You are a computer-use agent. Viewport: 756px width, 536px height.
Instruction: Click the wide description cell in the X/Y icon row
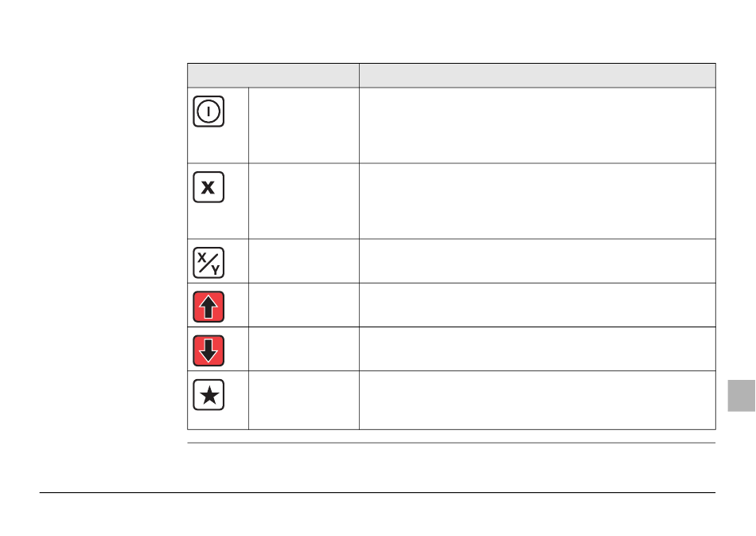click(537, 261)
